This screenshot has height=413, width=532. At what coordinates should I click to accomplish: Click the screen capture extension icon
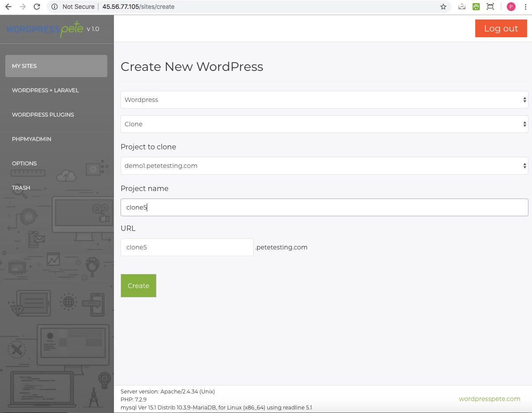pyautogui.click(x=490, y=7)
